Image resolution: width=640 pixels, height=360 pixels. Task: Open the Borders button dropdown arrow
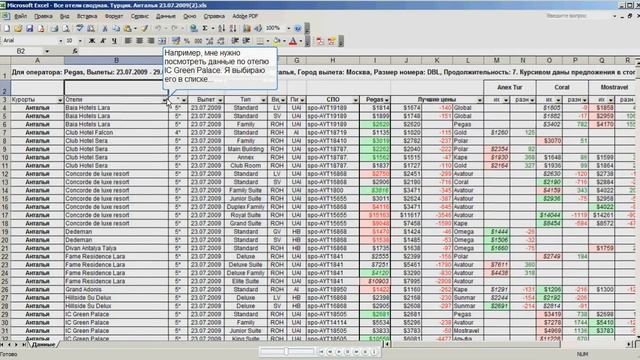[x=267, y=41]
